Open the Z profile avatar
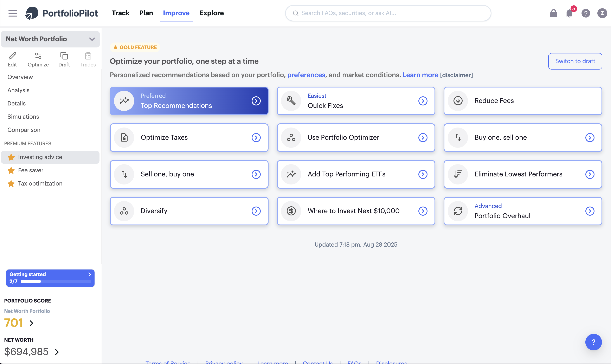This screenshot has width=611, height=364. (602, 13)
